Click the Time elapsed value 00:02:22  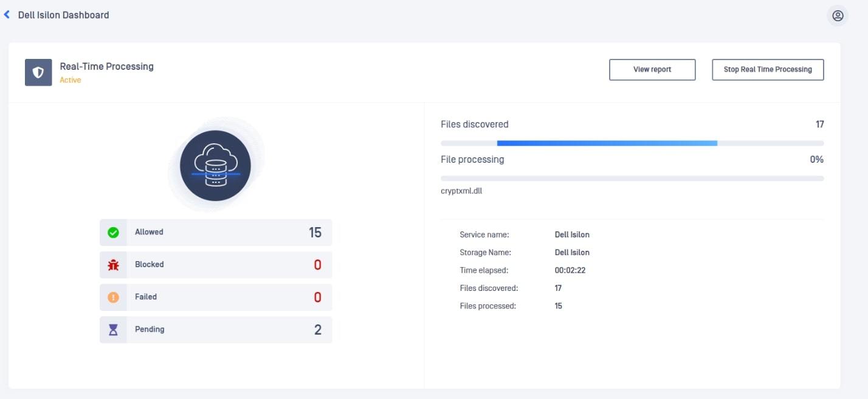(x=570, y=270)
